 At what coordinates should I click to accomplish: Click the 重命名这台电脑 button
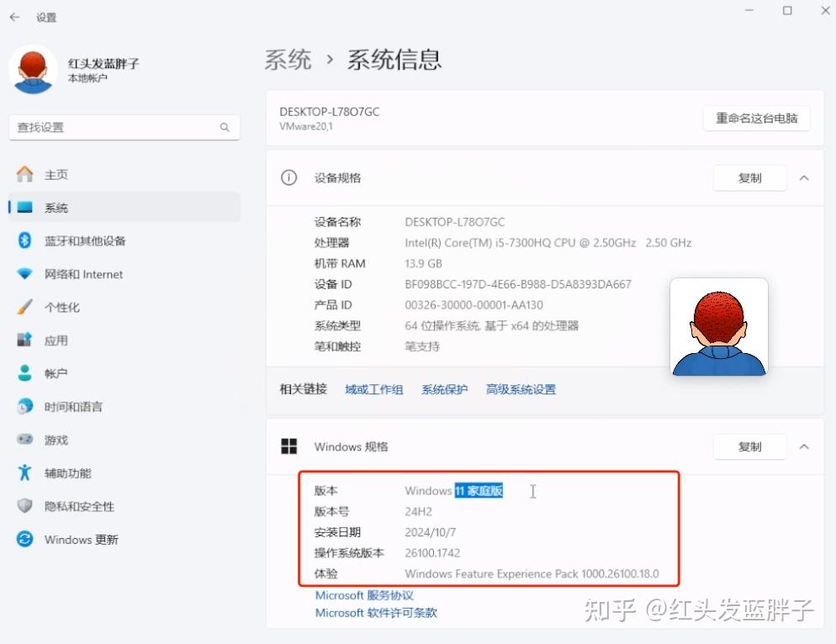[757, 119]
